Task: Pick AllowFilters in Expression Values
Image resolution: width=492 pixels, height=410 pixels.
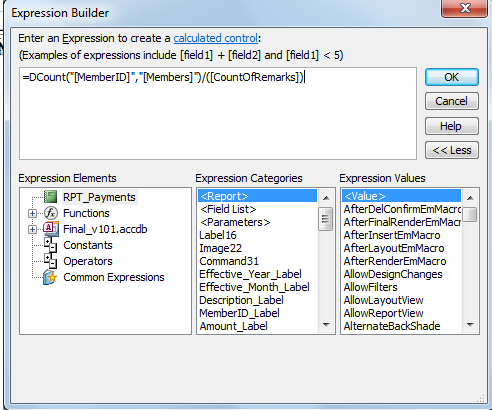Action: point(370,287)
